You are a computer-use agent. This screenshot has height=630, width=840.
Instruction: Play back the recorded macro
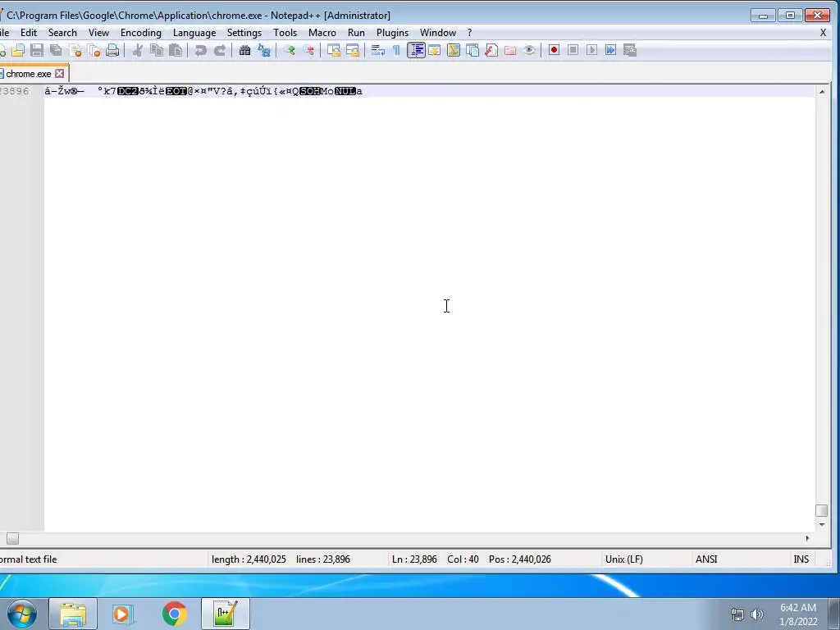[591, 50]
